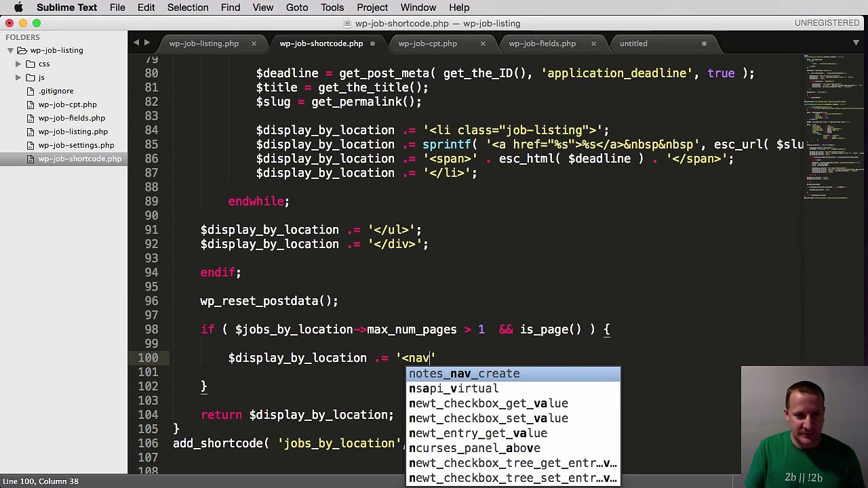This screenshot has height=488, width=868.
Task: Click 'return $display_by_location;' on line 104
Action: (x=297, y=415)
